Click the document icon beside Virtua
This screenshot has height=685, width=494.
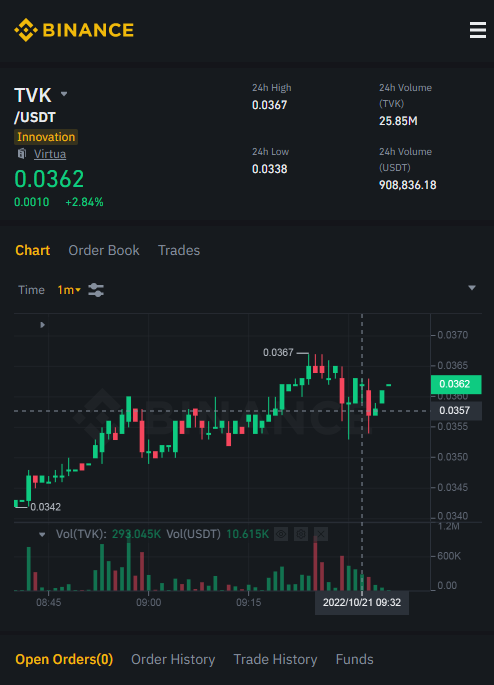tap(22, 154)
